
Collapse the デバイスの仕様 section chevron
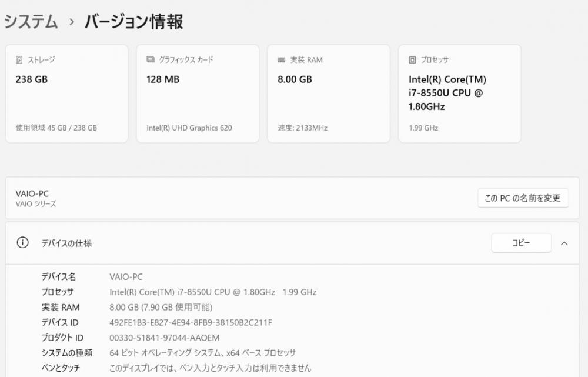pyautogui.click(x=564, y=243)
